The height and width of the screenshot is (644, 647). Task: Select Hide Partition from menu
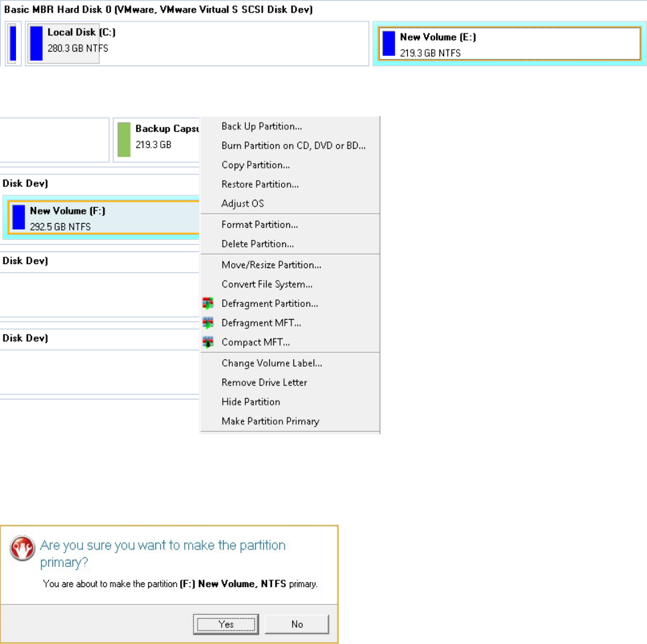coord(289,402)
